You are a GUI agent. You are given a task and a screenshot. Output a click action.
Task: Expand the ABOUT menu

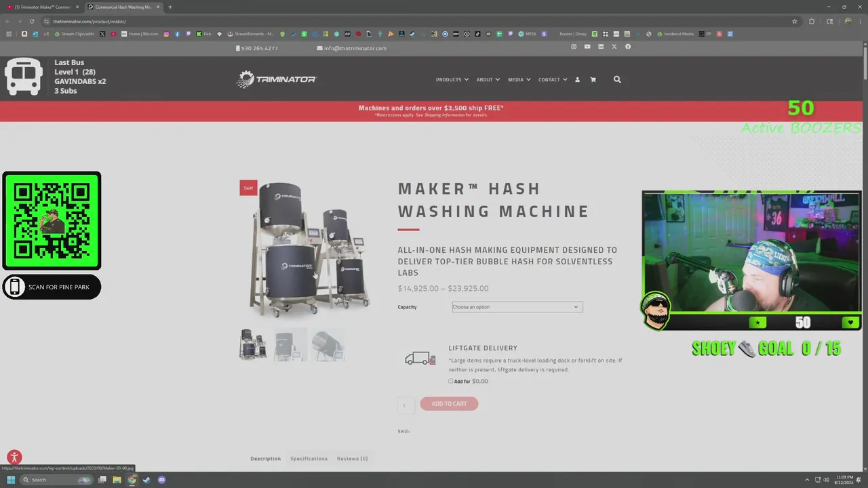click(x=488, y=79)
